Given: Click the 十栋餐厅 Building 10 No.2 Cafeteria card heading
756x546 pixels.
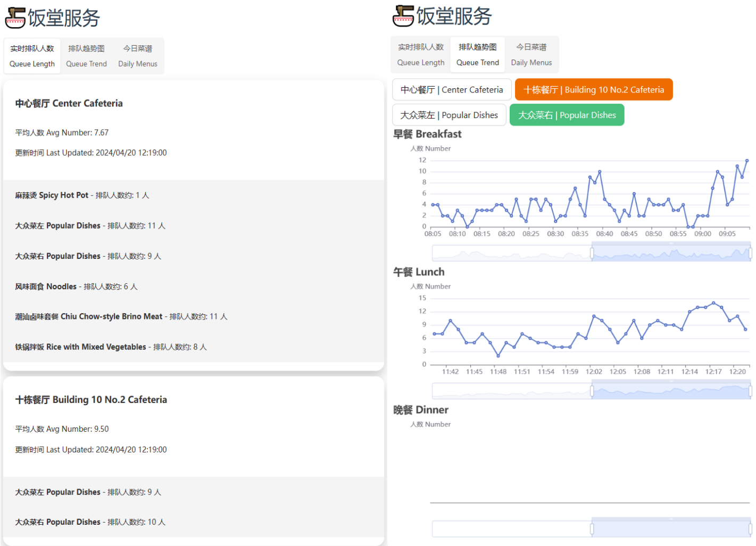Looking at the screenshot, I should point(91,400).
